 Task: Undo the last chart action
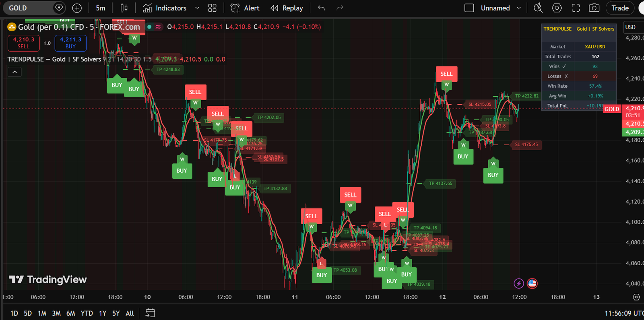pos(321,8)
